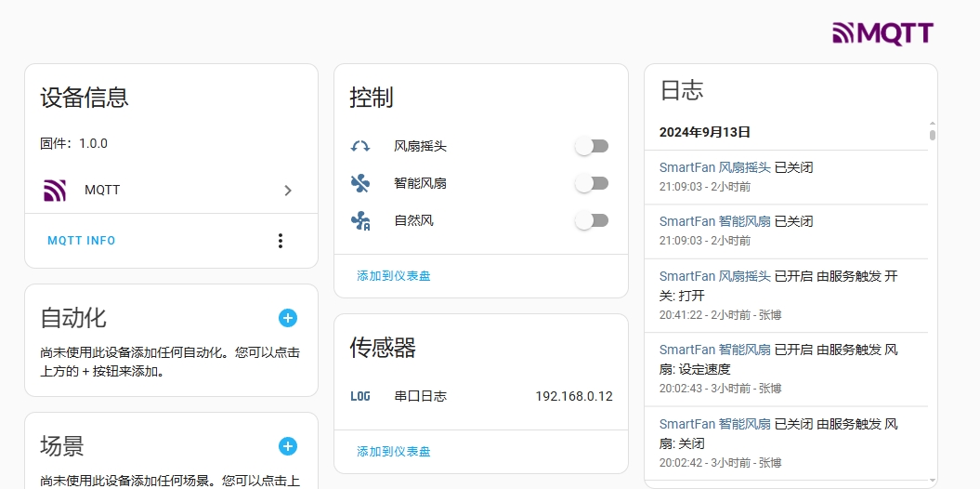Open MQTT integration via the chevron arrow
This screenshot has height=489, width=980.
pos(288,190)
